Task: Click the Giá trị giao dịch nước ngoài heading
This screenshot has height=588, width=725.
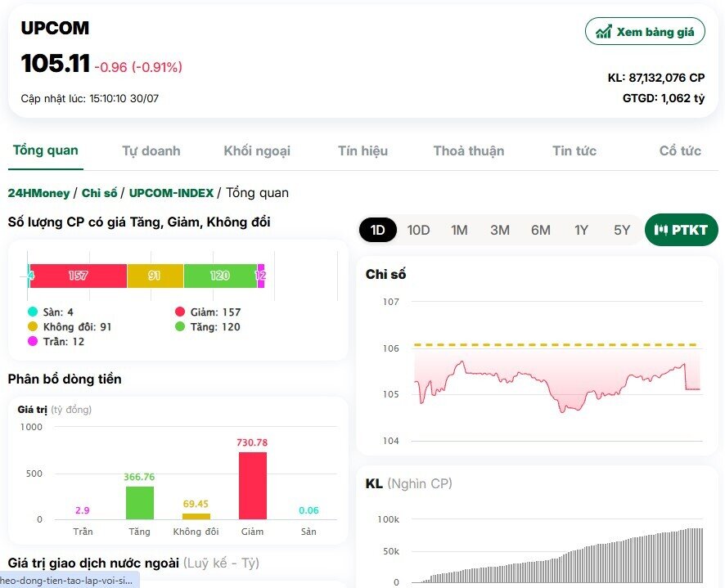Action: pos(93,563)
